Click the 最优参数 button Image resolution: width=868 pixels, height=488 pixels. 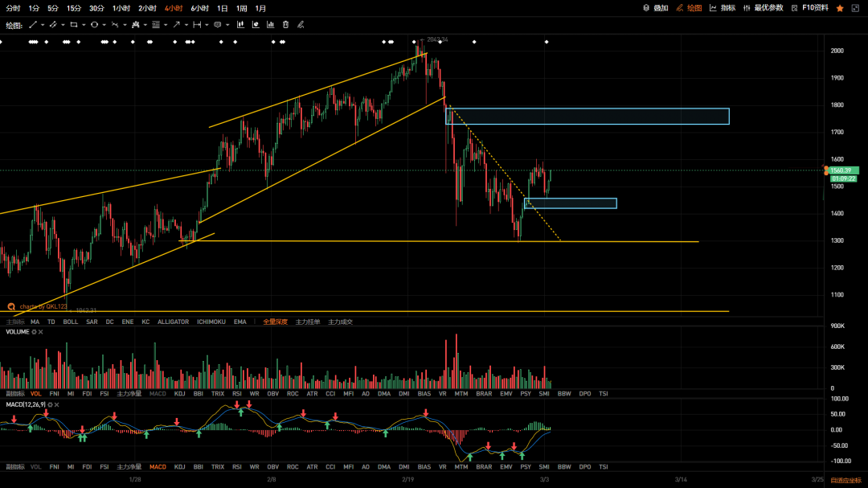click(763, 8)
